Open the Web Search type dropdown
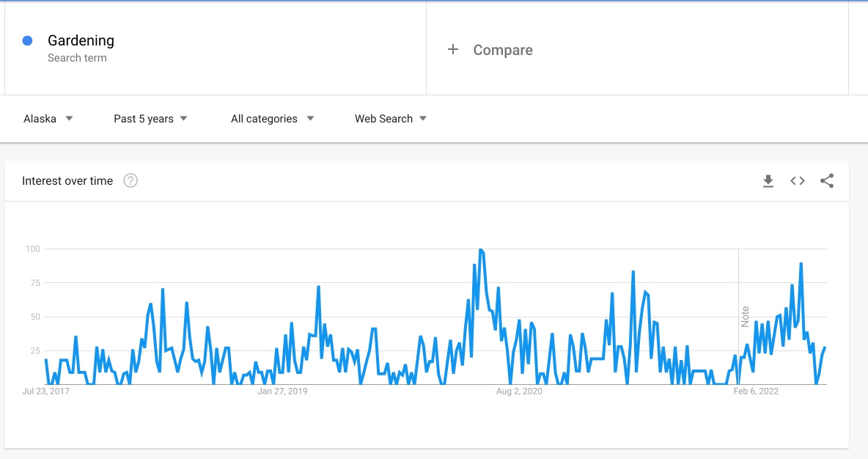Viewport: 868px width, 459px height. coord(391,119)
